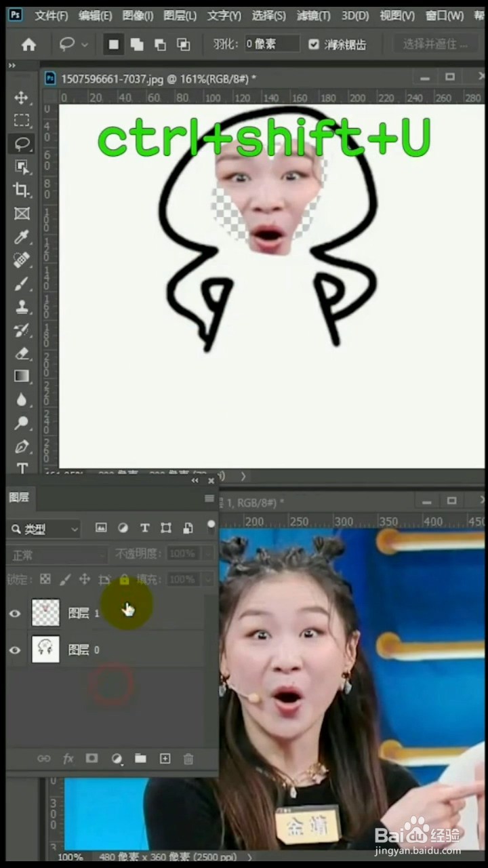Add a layer mask
The height and width of the screenshot is (868, 488).
tap(91, 759)
